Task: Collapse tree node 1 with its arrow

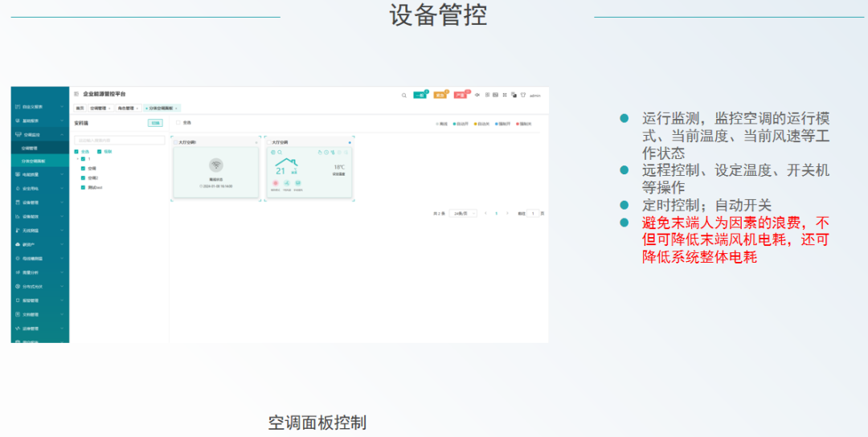Action: [77, 159]
